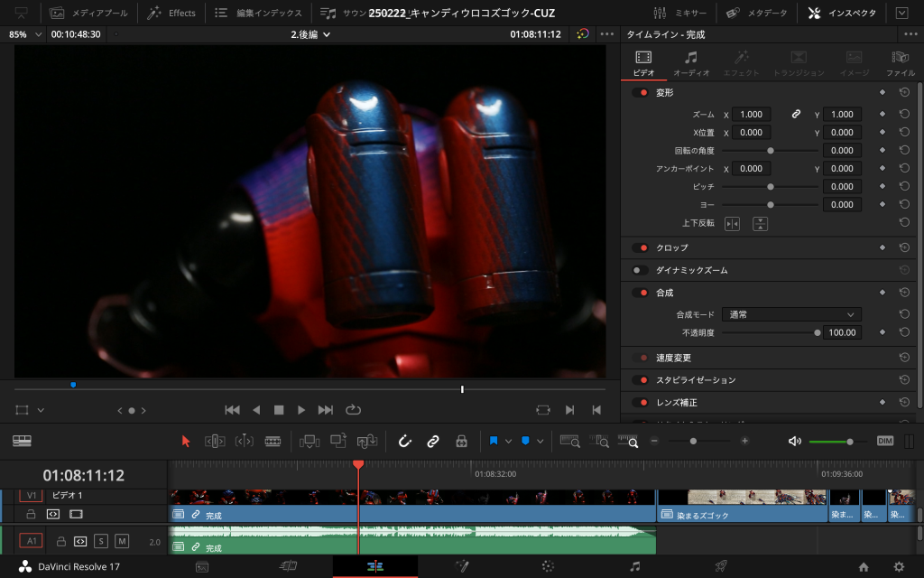Toggle timeline snapping magnet icon
924x578 pixels.
[x=405, y=441]
